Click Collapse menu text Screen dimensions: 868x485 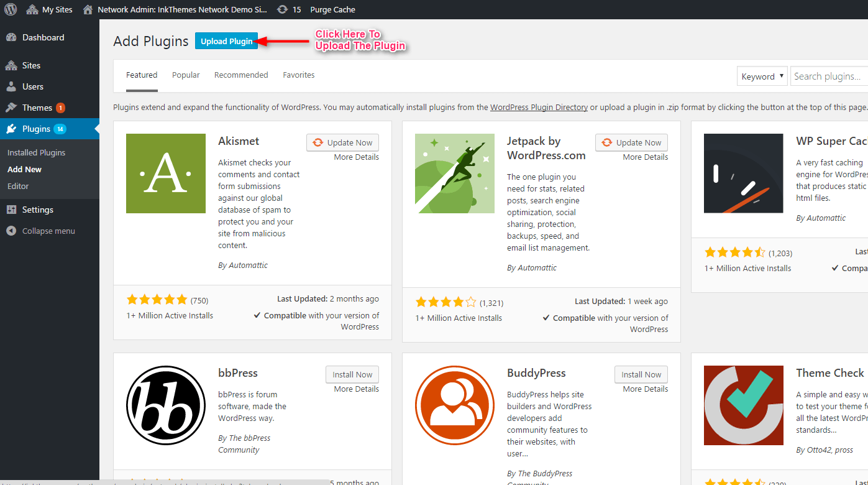click(48, 231)
